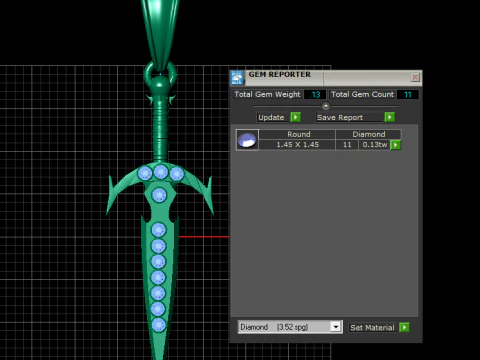Click the Total Gem Count label
This screenshot has width=480, height=360.
coord(362,94)
